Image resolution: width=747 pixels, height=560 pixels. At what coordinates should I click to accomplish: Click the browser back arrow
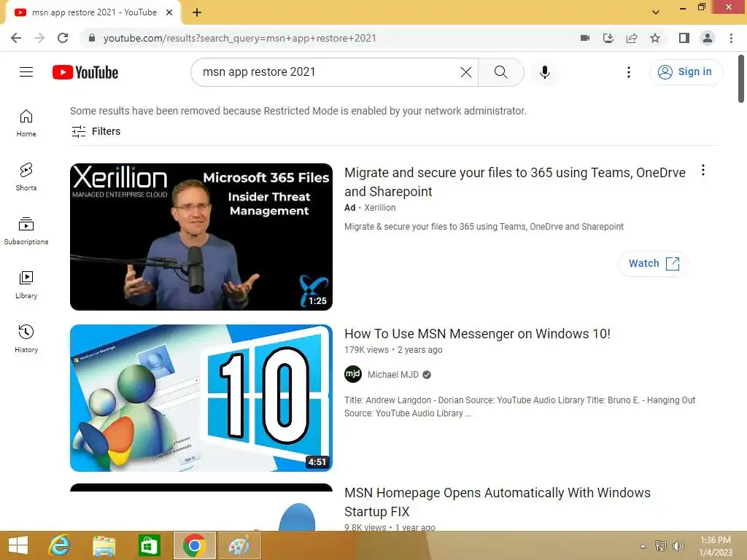16,38
